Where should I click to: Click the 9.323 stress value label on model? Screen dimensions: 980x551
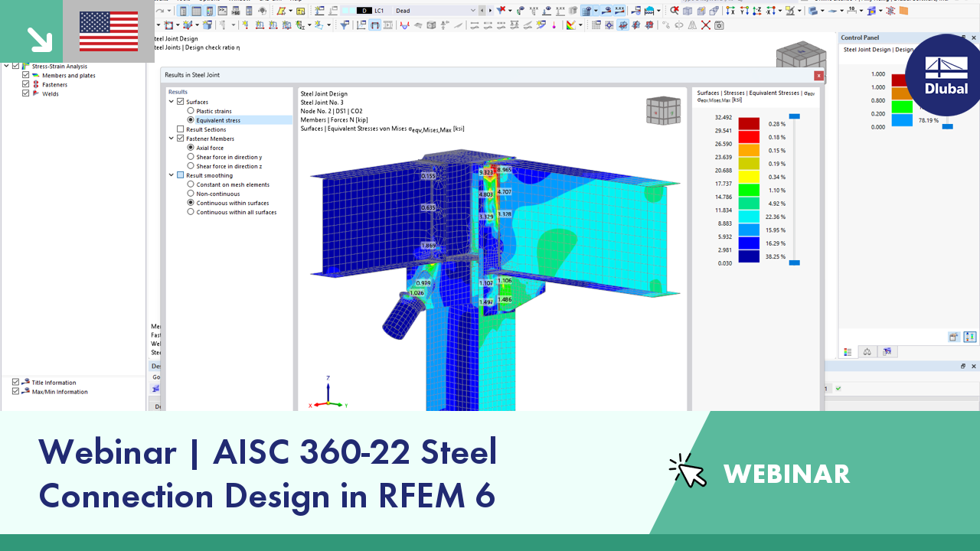click(486, 173)
